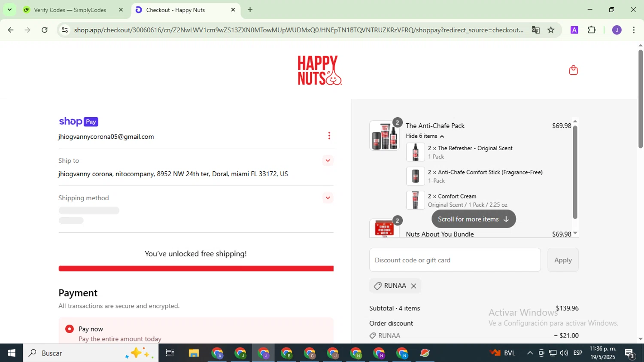
Task: Click the main page vertical scrollbar
Action: click(x=640, y=99)
